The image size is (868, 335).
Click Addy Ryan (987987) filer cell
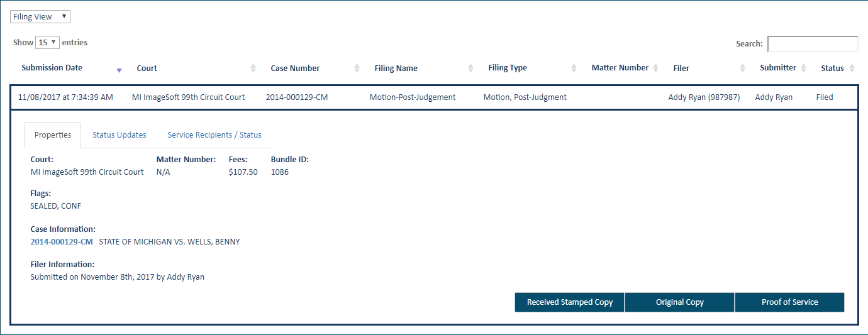coord(704,97)
